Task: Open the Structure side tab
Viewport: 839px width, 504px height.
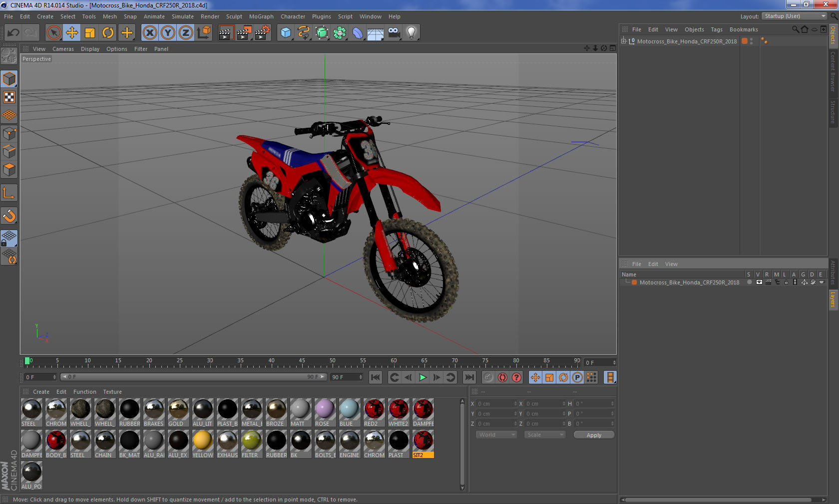Action: coord(833,112)
